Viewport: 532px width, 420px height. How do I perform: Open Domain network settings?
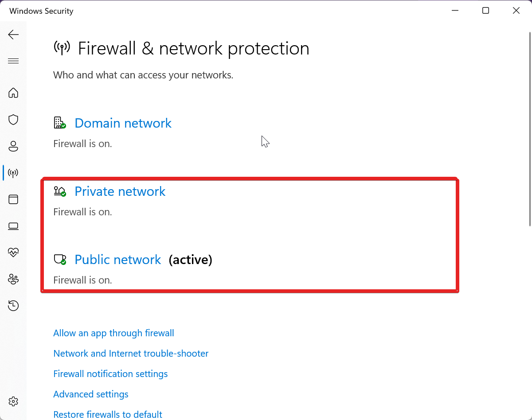coord(123,123)
